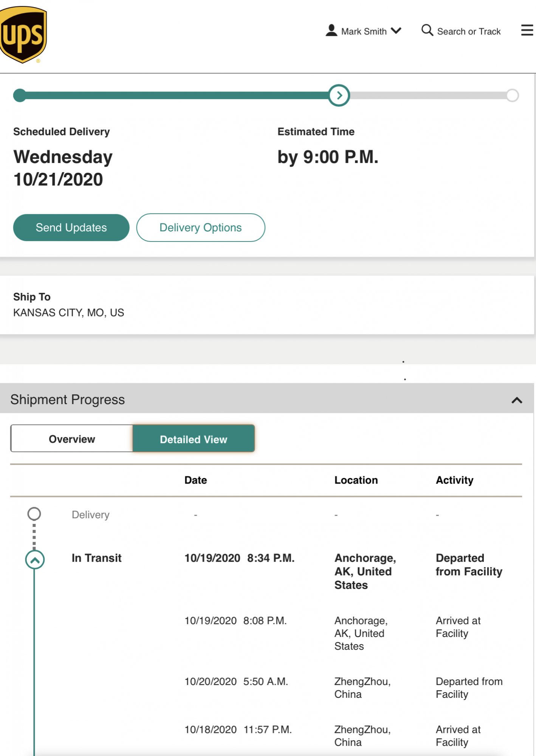Click the teal filled progress bar segment

pyautogui.click(x=174, y=95)
